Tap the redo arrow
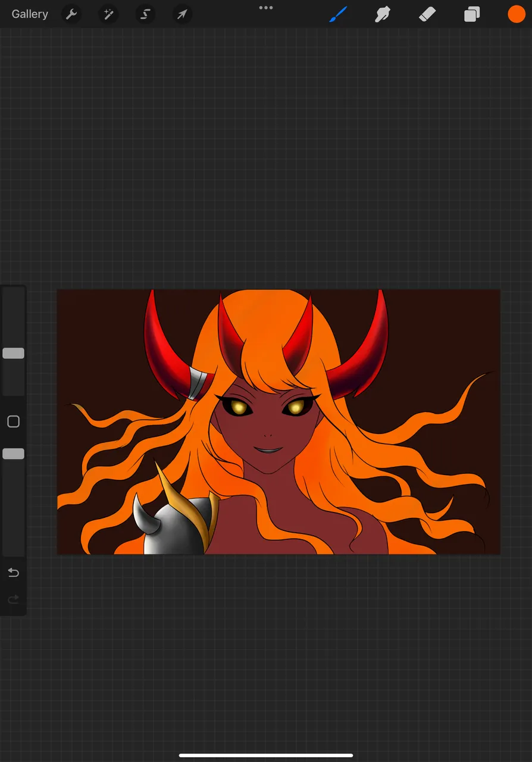 tap(13, 599)
